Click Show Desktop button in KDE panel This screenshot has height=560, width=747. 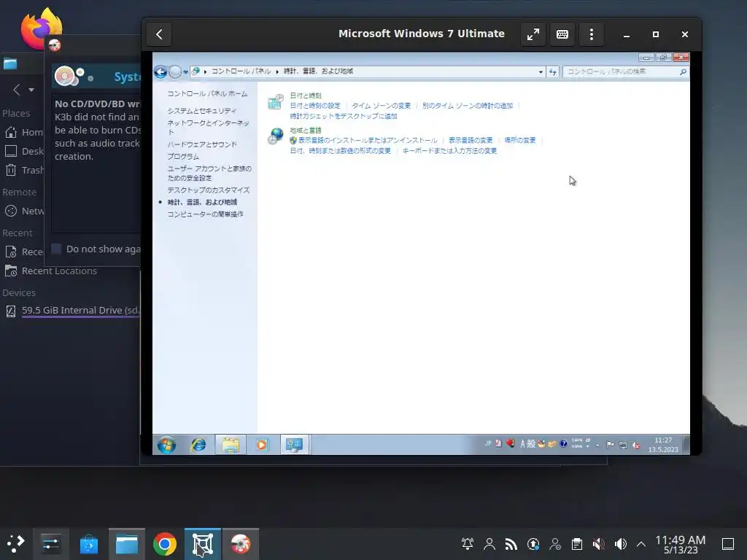[728, 544]
